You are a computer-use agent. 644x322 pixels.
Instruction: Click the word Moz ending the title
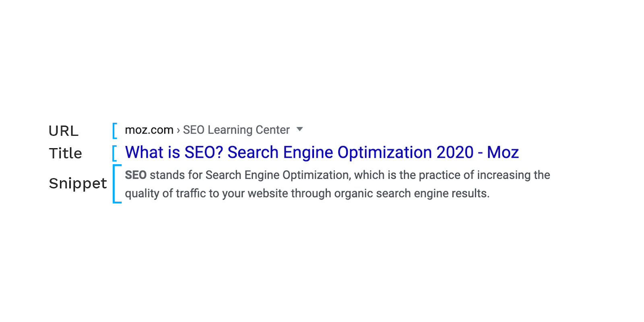[x=503, y=153]
